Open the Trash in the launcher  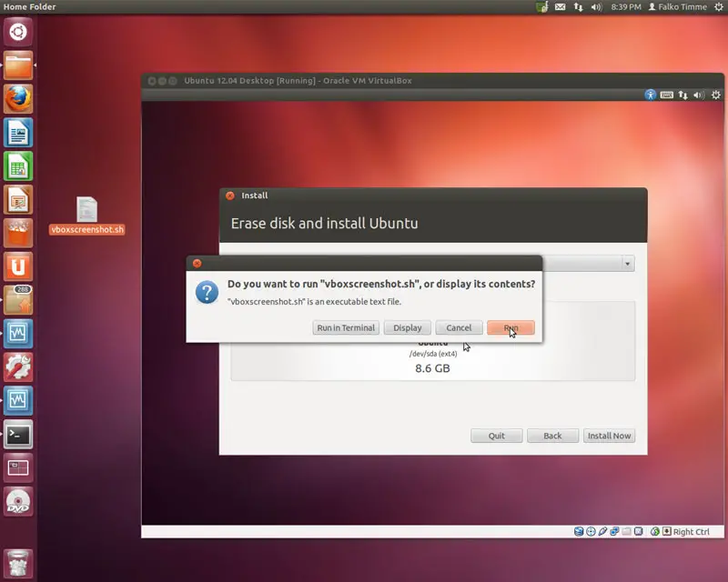coord(18,564)
